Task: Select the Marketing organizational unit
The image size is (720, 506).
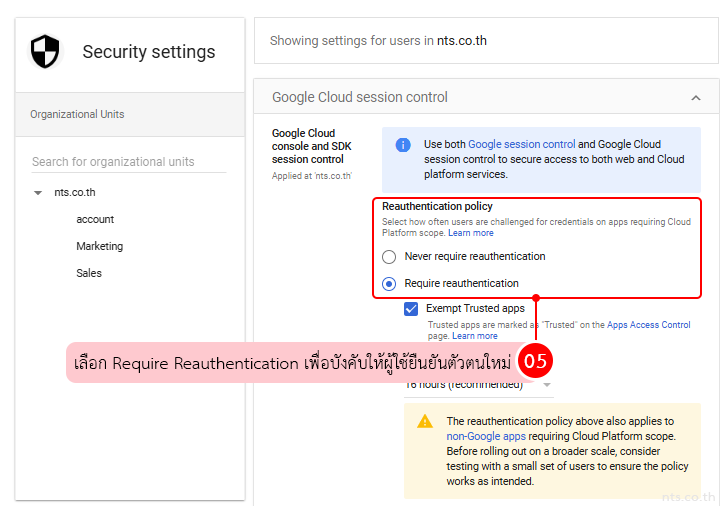Action: 100,247
